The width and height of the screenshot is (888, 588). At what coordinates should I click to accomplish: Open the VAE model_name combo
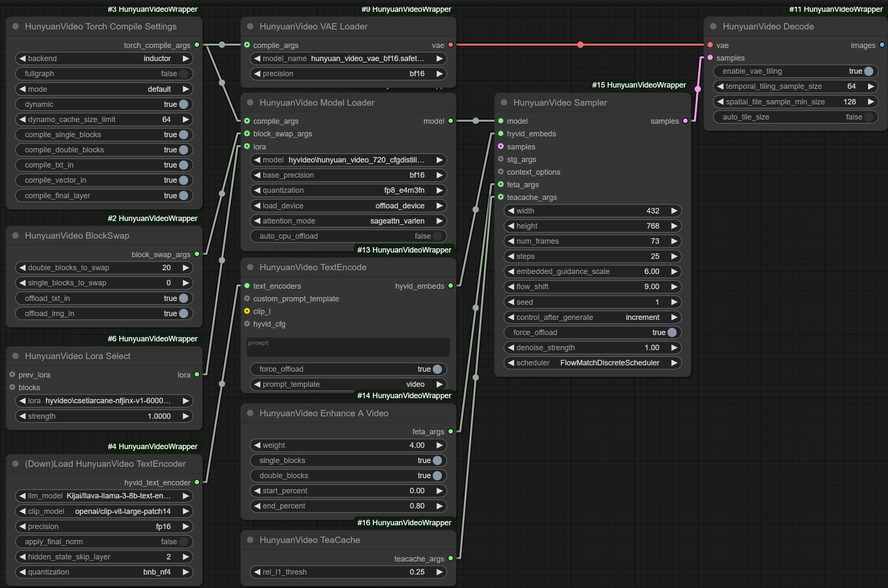coord(348,59)
